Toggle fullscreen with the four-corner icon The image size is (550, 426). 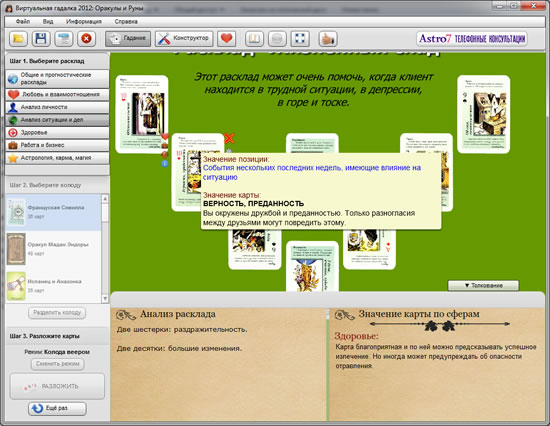click(300, 38)
